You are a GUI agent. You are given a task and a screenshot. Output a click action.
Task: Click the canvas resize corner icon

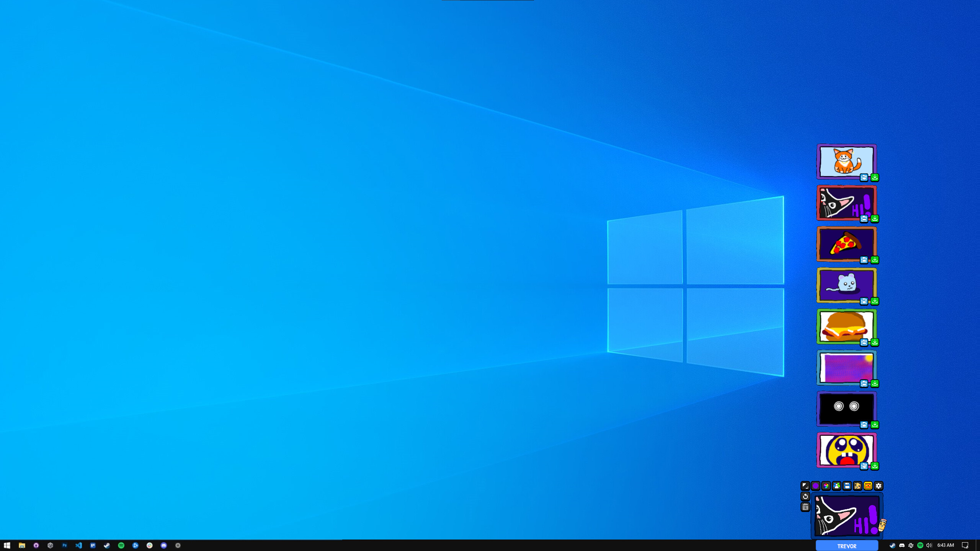pos(805,486)
